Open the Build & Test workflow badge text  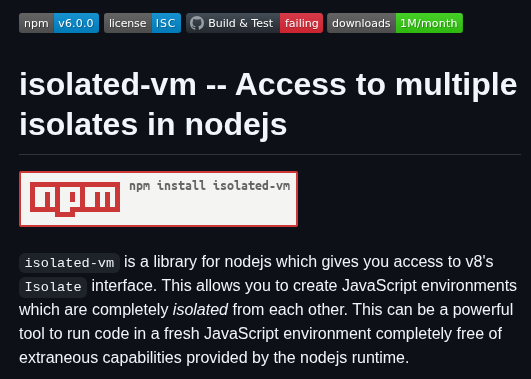[240, 23]
